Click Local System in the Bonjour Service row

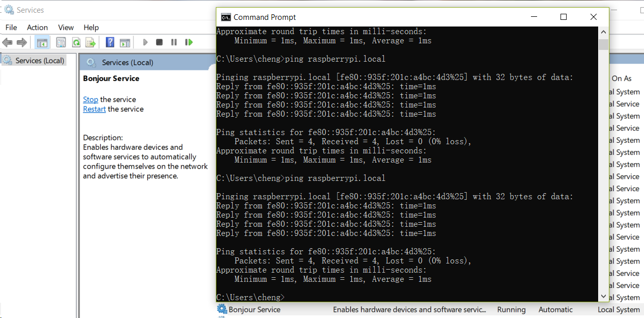(619, 309)
